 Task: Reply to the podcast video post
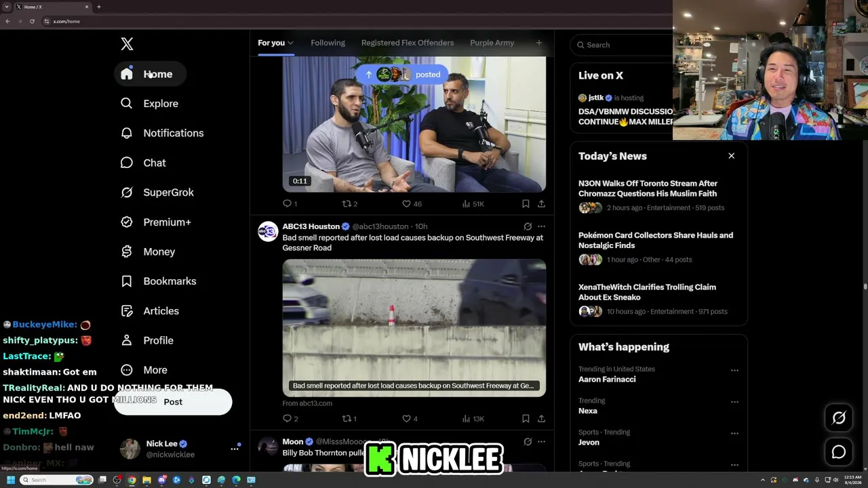[x=290, y=203]
